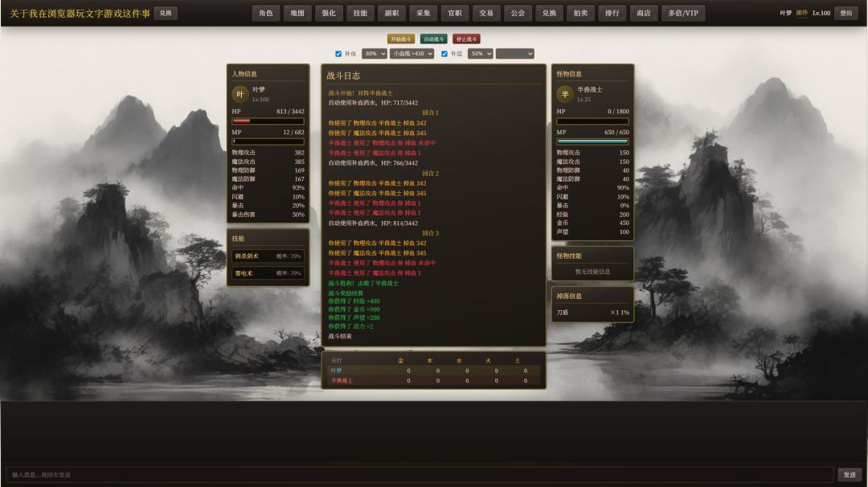Click the chat message input field

click(420, 475)
